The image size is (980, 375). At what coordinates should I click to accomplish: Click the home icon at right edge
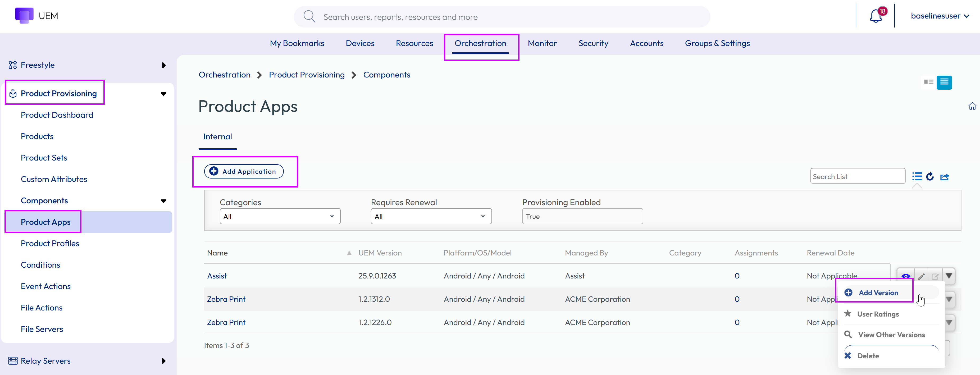[972, 106]
